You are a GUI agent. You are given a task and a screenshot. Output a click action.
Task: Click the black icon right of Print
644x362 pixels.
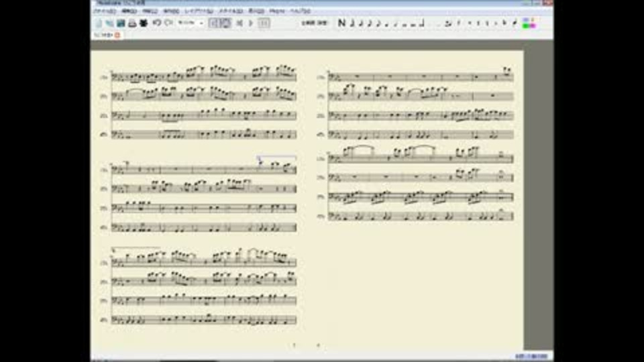click(x=144, y=23)
